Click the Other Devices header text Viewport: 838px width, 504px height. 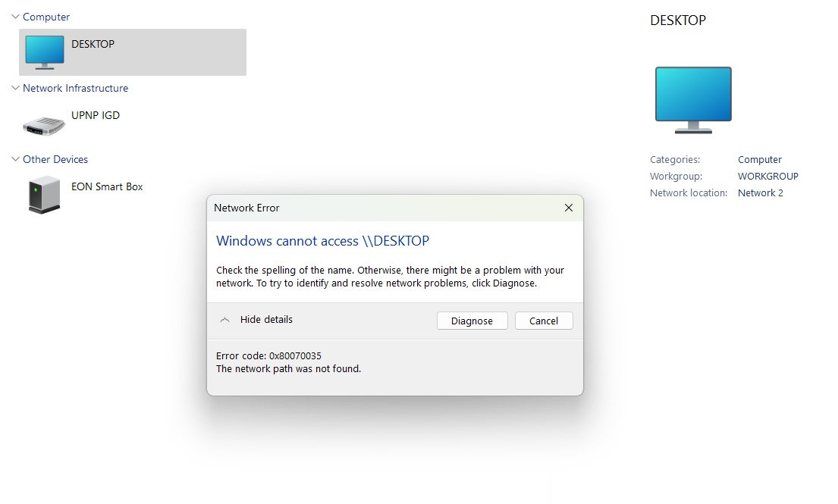click(x=55, y=159)
